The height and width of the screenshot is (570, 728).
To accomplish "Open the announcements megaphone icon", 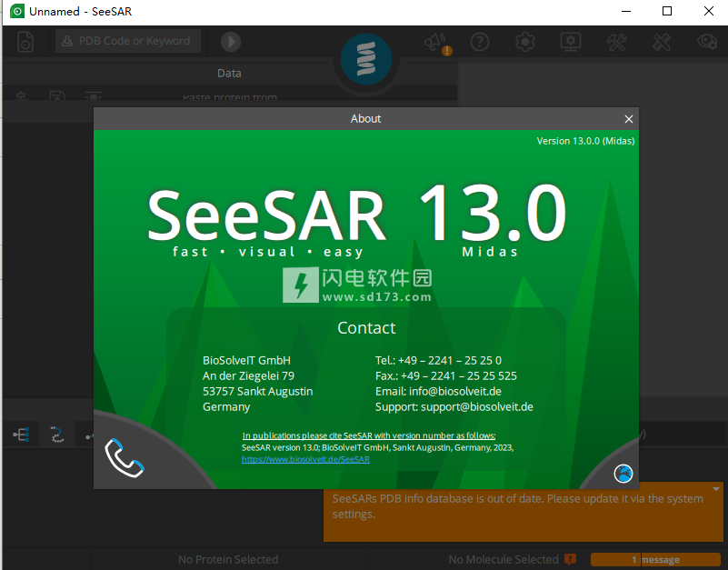I will [437, 44].
